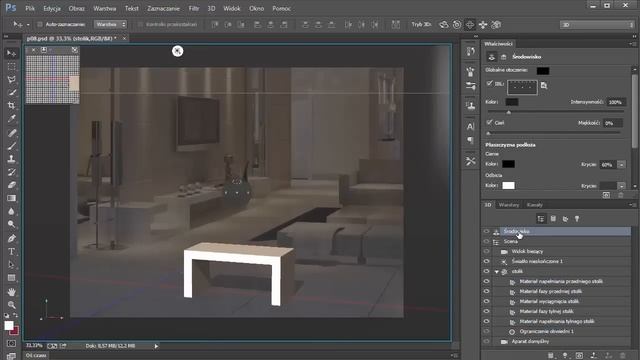This screenshot has width=640, height=360.
Task: Click the 3D slide object mode icon
Action: (x=483, y=25)
